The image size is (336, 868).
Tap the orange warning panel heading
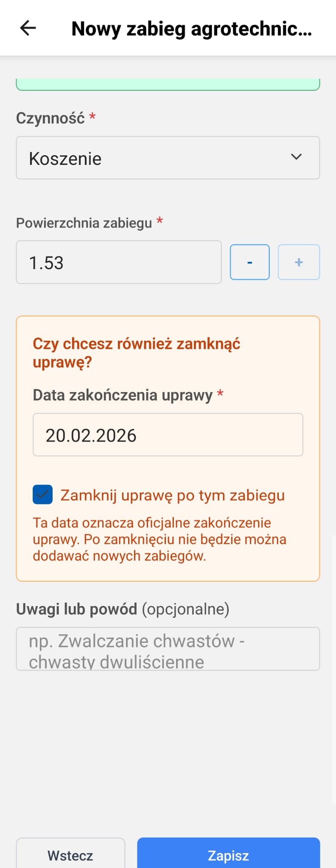pos(137,352)
